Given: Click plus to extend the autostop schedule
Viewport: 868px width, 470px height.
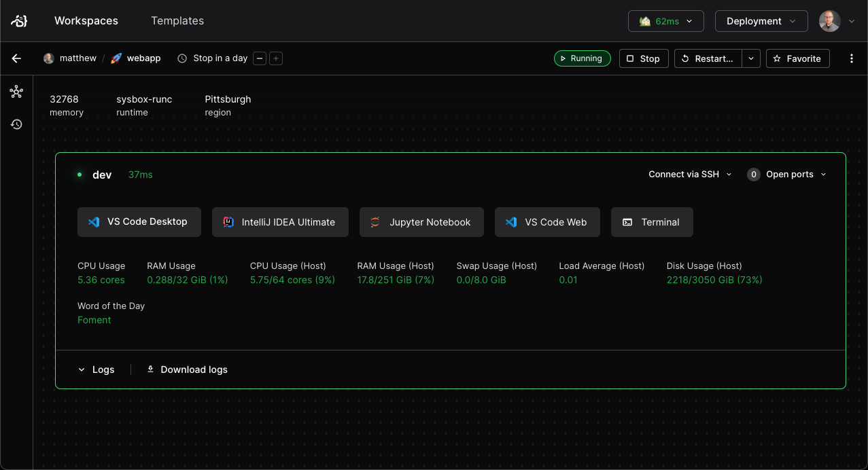Looking at the screenshot, I should pos(275,58).
